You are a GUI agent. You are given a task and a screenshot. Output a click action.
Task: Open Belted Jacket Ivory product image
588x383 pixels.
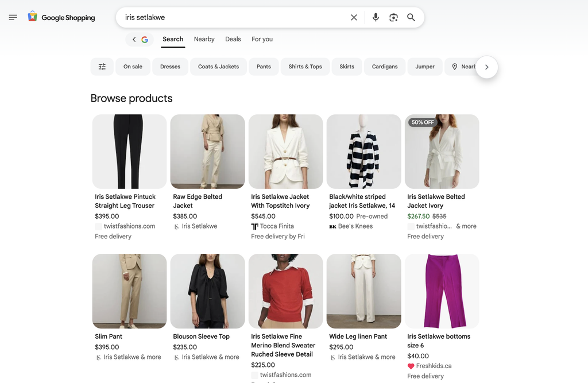click(442, 152)
